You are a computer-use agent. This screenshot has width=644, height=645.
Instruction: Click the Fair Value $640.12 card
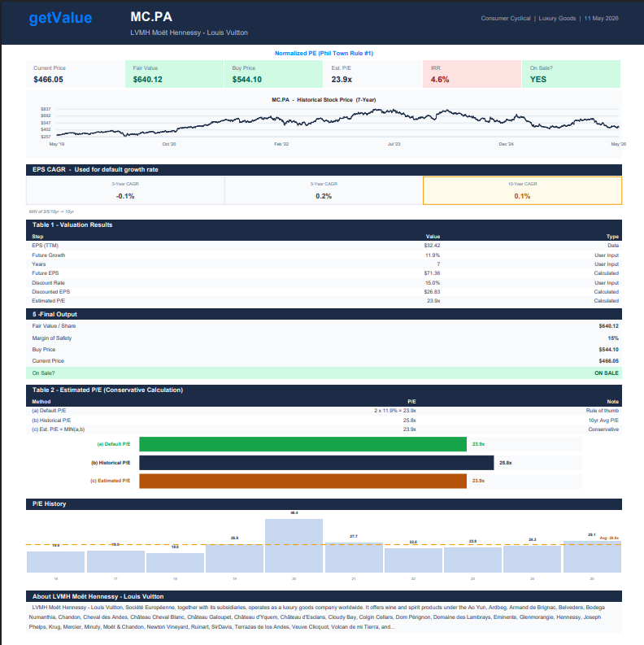[174, 74]
